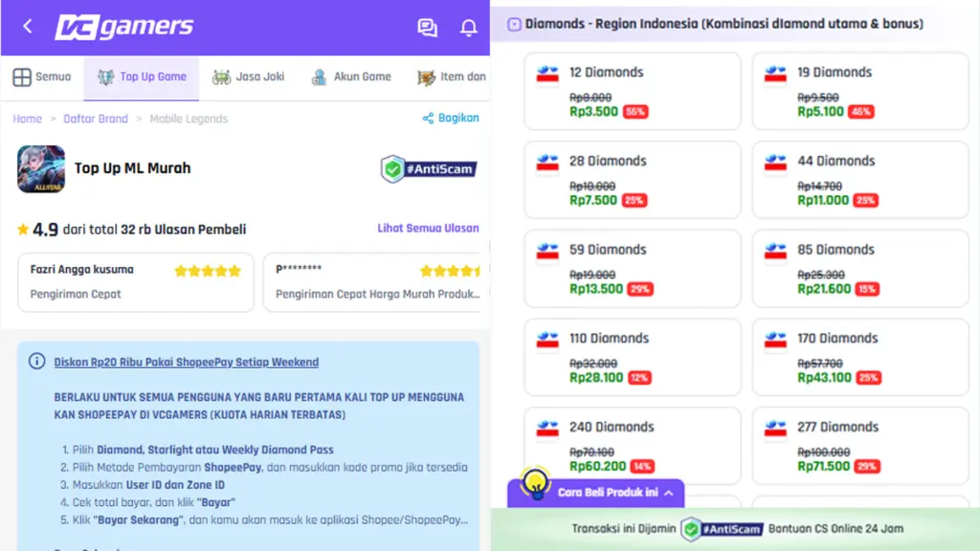Click the yellow star rating icon
The height and width of the screenshot is (551, 980).
(23, 230)
